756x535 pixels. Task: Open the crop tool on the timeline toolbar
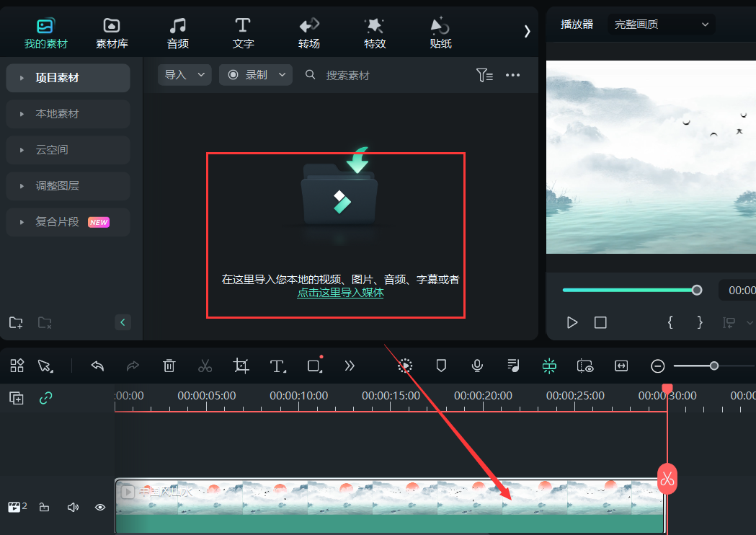[x=241, y=366]
